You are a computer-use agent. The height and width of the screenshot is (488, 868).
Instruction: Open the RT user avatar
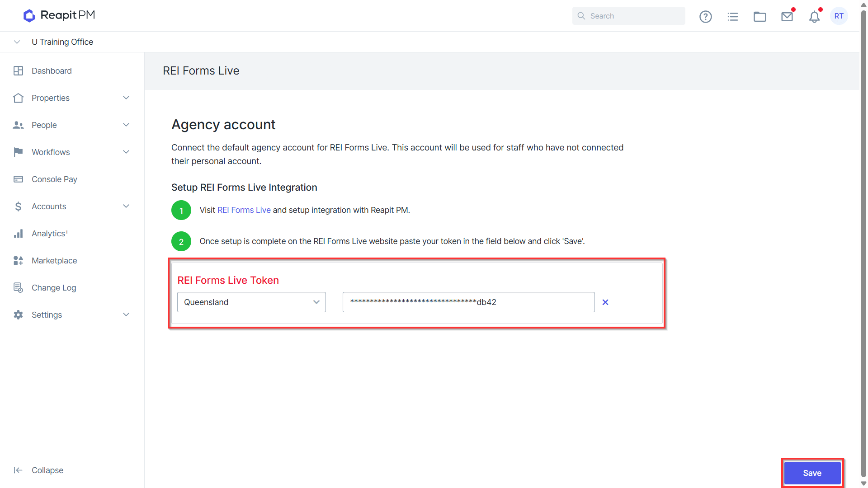(839, 16)
